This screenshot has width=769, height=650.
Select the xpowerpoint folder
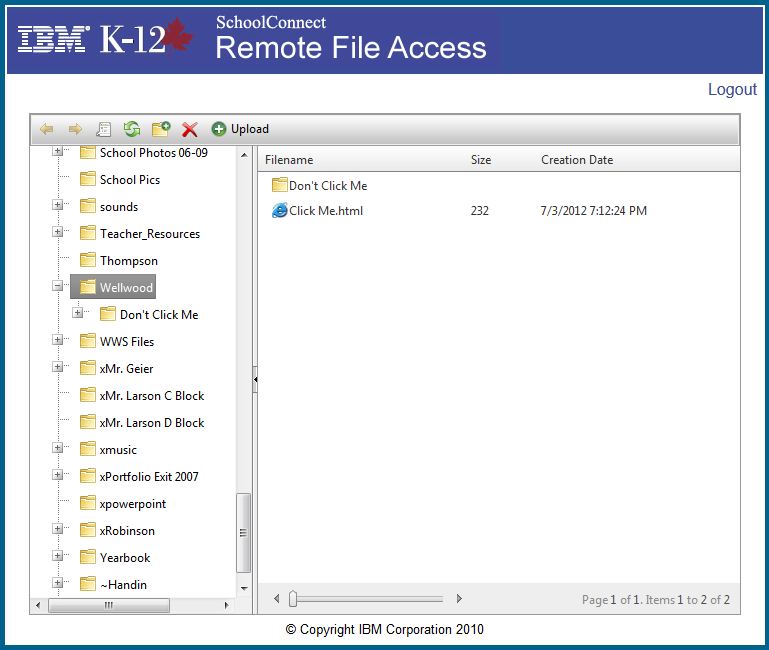click(133, 504)
